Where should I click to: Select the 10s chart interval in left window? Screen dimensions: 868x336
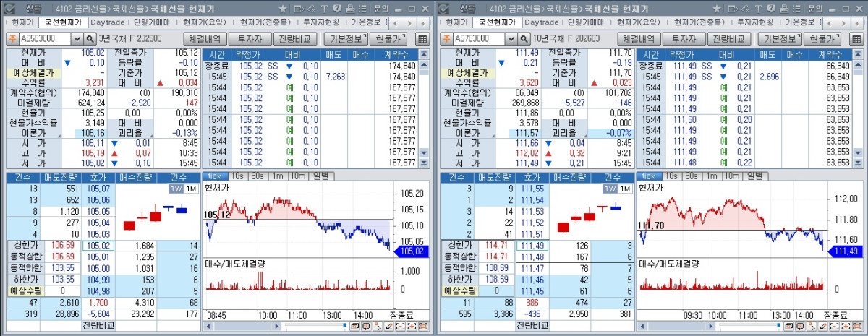237,176
